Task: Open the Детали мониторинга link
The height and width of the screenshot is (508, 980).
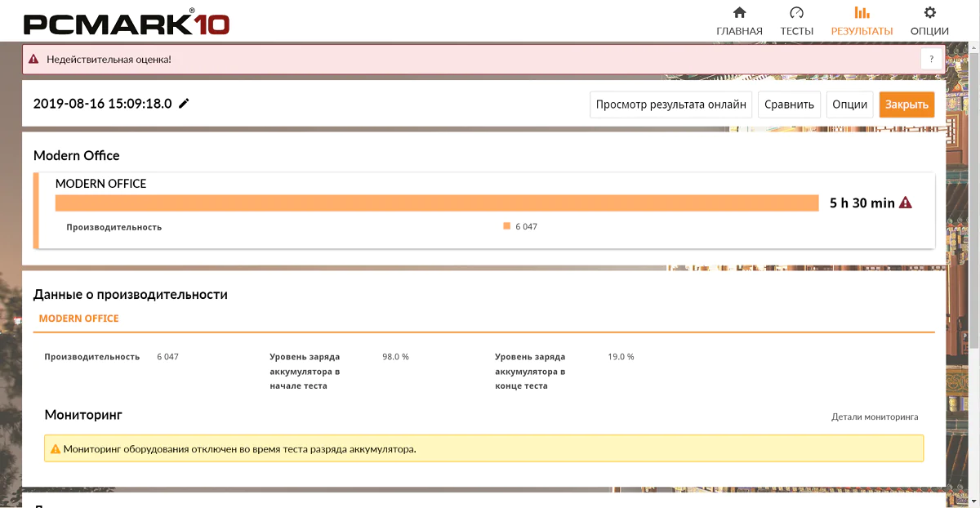Action: pos(875,417)
